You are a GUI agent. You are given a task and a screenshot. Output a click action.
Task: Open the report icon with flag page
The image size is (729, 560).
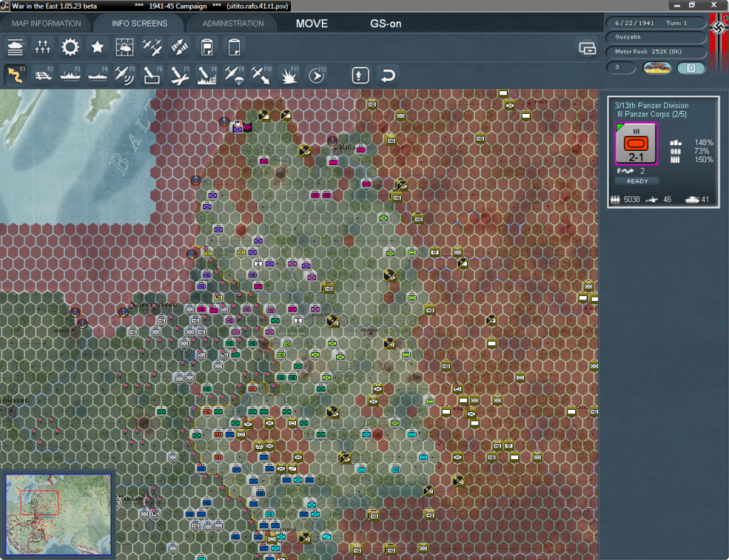(x=207, y=47)
